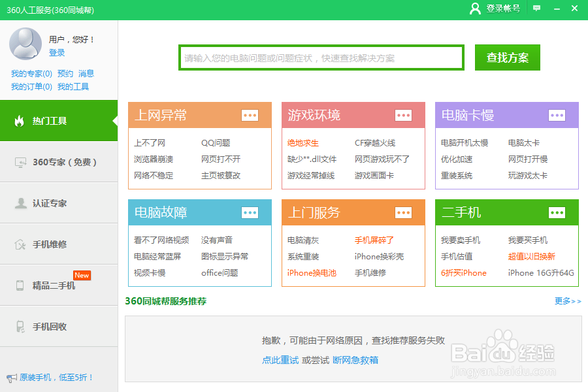This screenshot has width=588, height=392.
Task: Click 登录帐号 in the title bar
Action: pos(503,8)
